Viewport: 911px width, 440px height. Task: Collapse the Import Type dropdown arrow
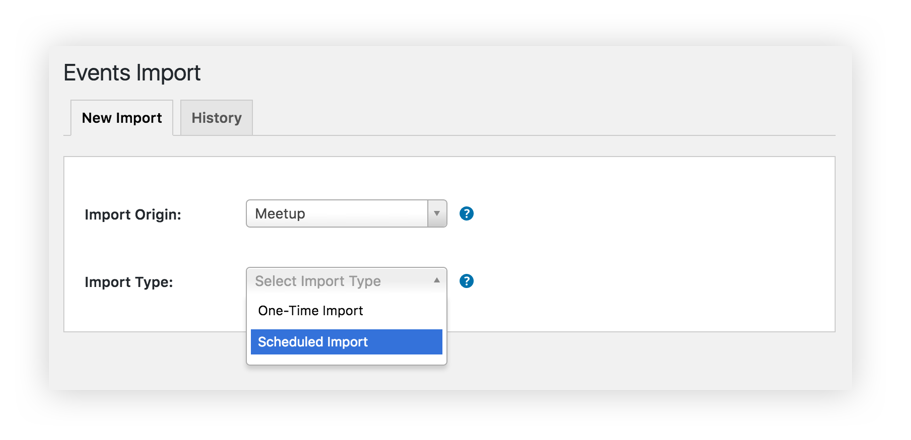point(437,281)
